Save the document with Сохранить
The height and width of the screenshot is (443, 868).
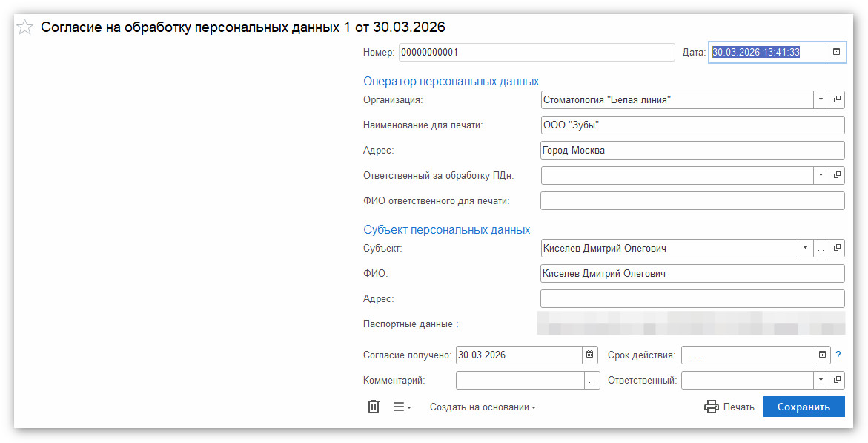(x=804, y=407)
